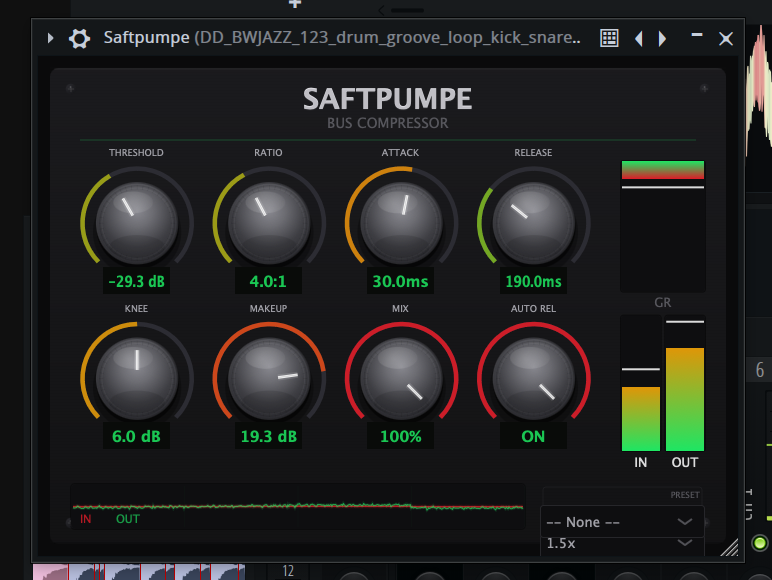Click the green indicator light in host mixer
Viewport: 772px width, 580px height.
(x=760, y=543)
